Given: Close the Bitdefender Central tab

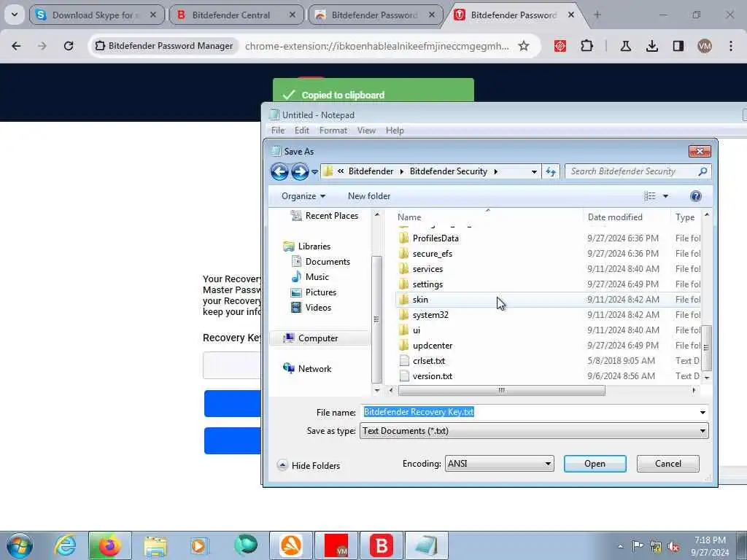Looking at the screenshot, I should [x=293, y=15].
